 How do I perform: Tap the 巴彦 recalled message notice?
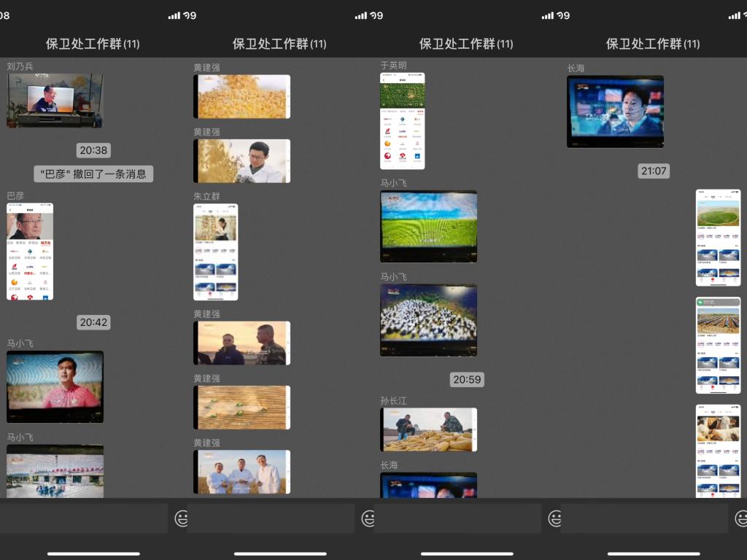(93, 174)
